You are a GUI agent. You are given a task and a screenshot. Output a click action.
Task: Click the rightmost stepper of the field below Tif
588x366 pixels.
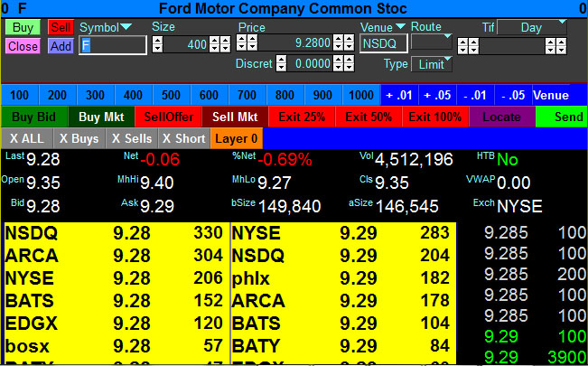coord(562,46)
